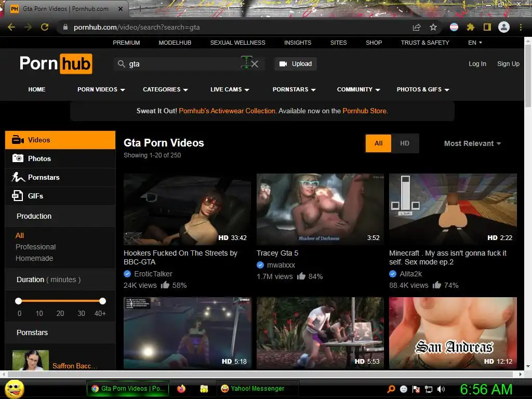
Task: Select GIFs in the left sidebar
Action: [60, 196]
